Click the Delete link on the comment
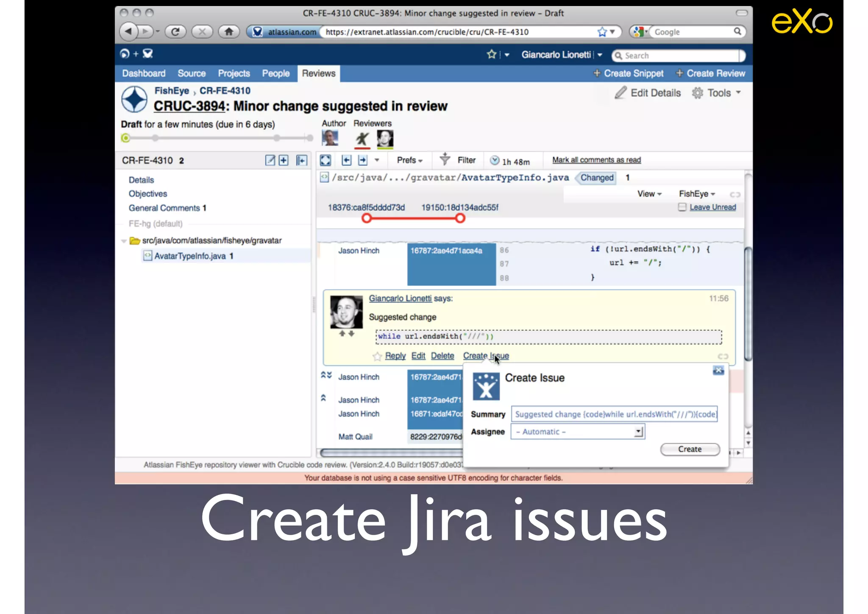The height and width of the screenshot is (614, 868). pyautogui.click(x=442, y=356)
